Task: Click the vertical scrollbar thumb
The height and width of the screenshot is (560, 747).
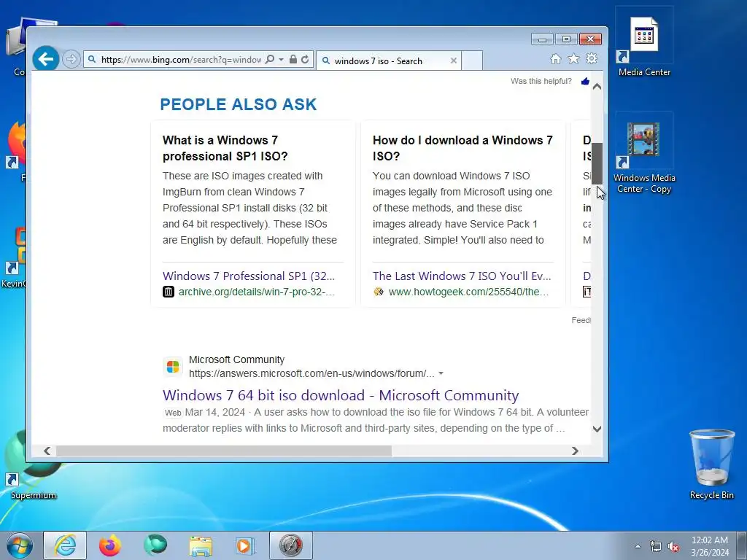Action: (x=597, y=163)
